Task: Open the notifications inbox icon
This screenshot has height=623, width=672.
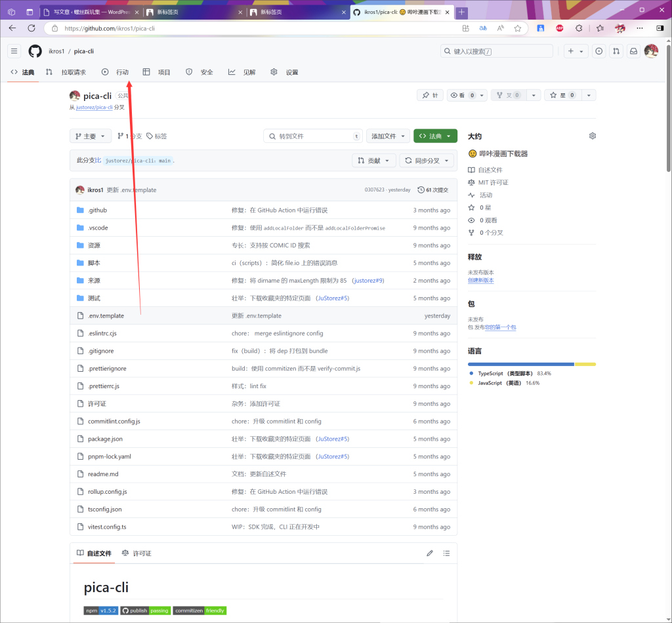Action: point(633,51)
